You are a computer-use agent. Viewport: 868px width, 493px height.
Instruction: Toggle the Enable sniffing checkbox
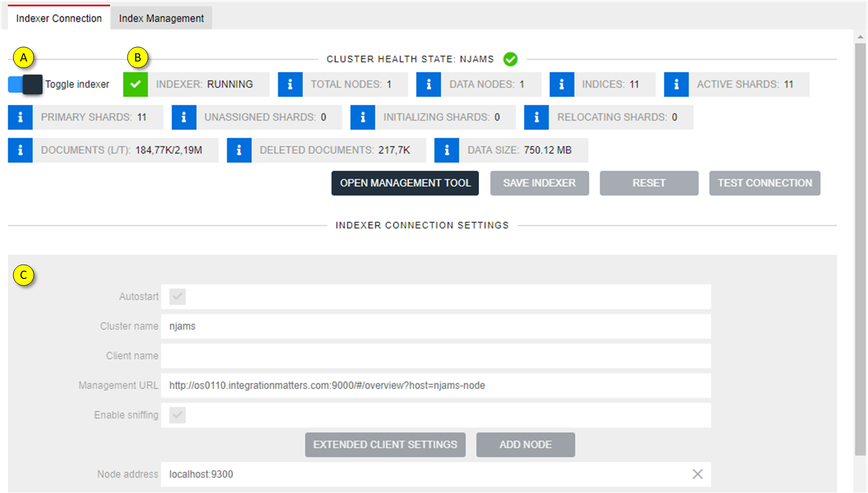click(177, 416)
